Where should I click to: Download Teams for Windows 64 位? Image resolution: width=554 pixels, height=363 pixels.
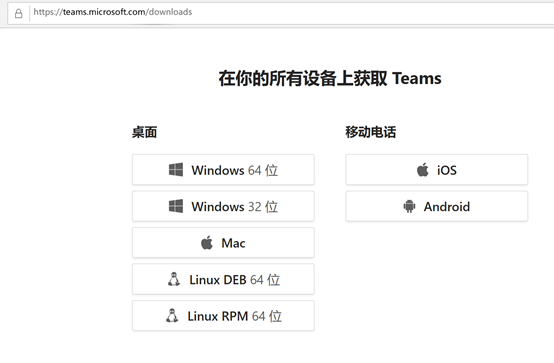[223, 170]
